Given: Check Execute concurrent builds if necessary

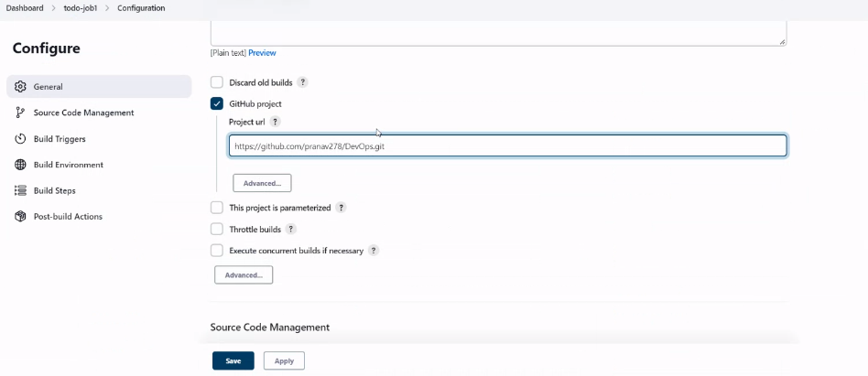Looking at the screenshot, I should [216, 251].
